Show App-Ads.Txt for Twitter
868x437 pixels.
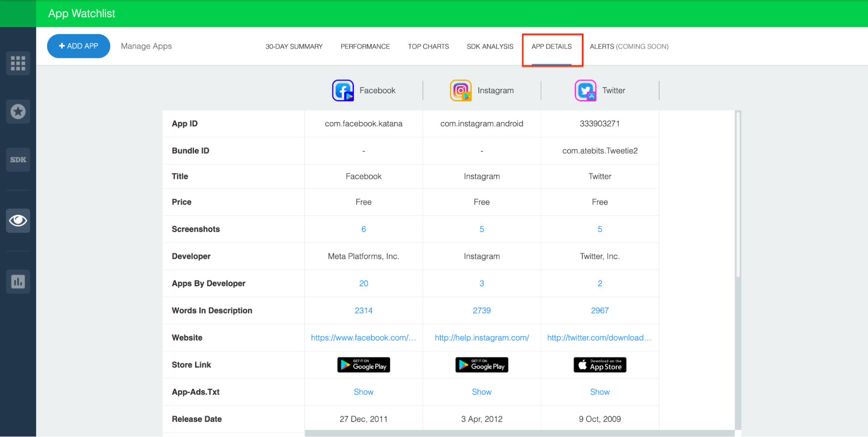point(600,392)
